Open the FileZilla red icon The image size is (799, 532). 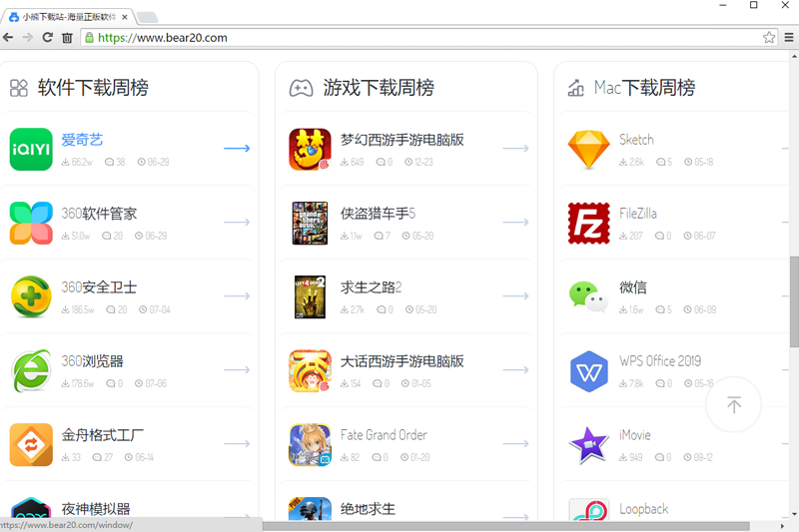[588, 223]
